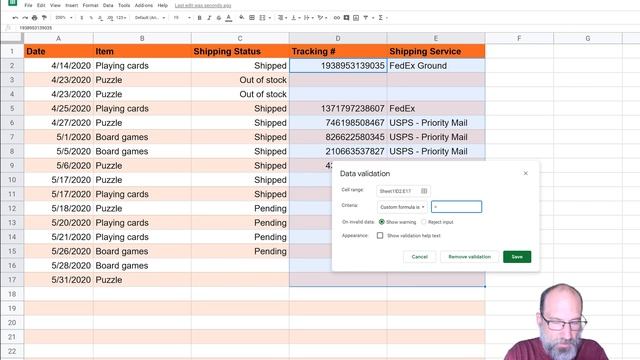Toggle bold formatting

tap(199, 18)
